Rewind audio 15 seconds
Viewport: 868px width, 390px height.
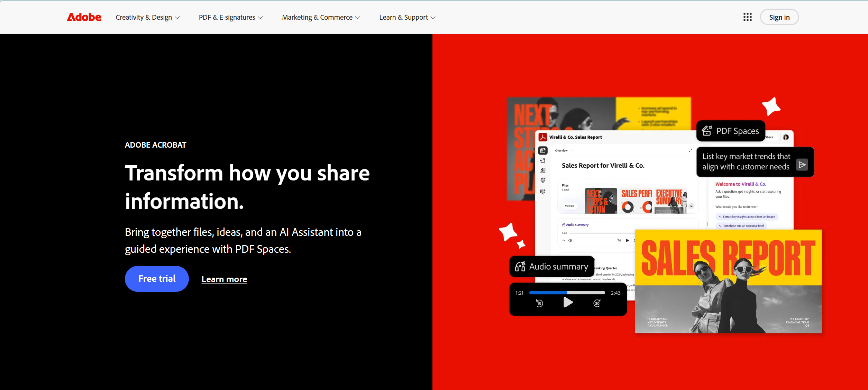point(539,303)
